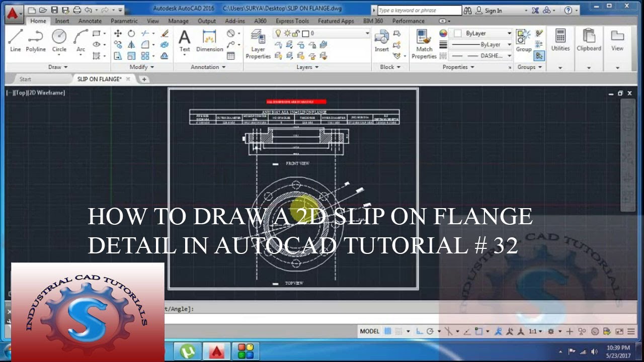Click the Group icon
The width and height of the screenshot is (644, 362).
(523, 40)
